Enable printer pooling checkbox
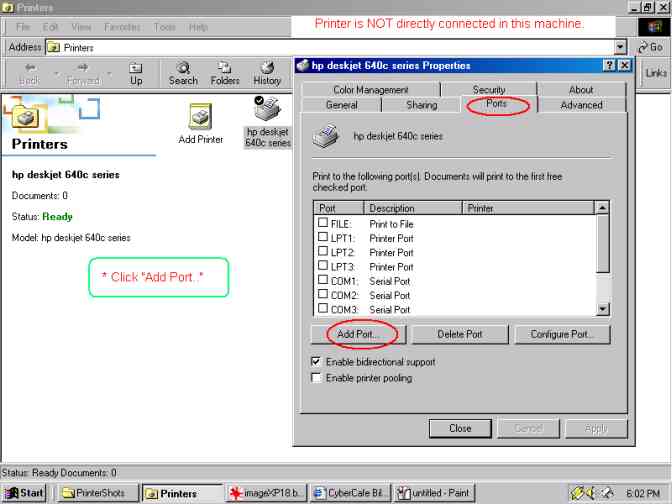The height and width of the screenshot is (504, 672). [x=317, y=378]
